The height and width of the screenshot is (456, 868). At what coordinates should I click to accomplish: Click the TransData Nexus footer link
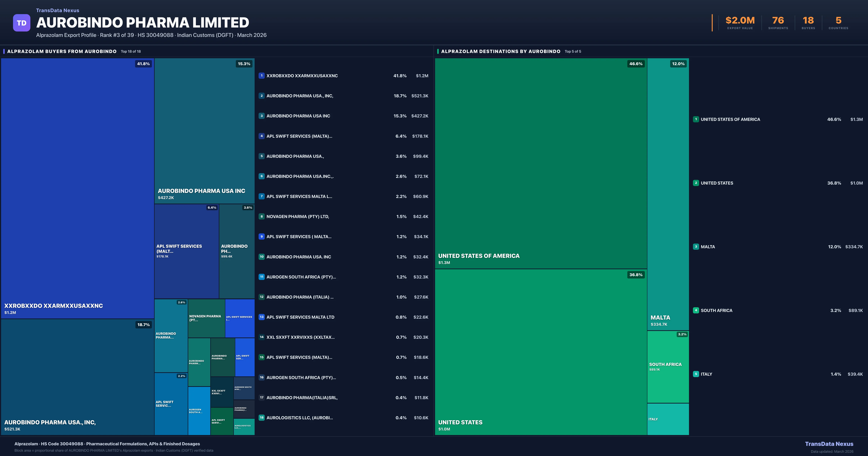829,444
